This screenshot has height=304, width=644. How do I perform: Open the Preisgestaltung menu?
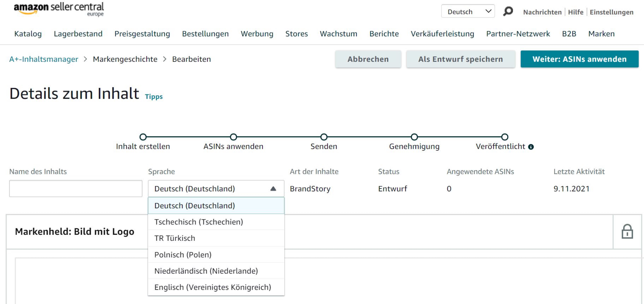142,34
